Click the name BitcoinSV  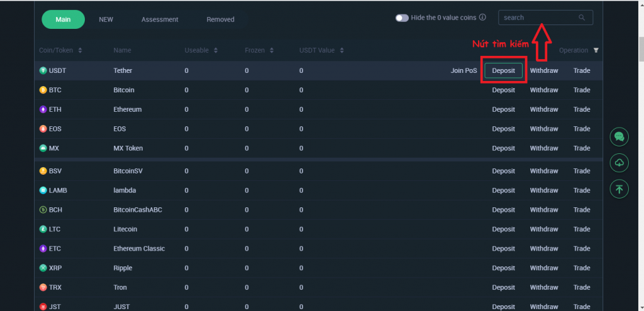click(x=128, y=171)
